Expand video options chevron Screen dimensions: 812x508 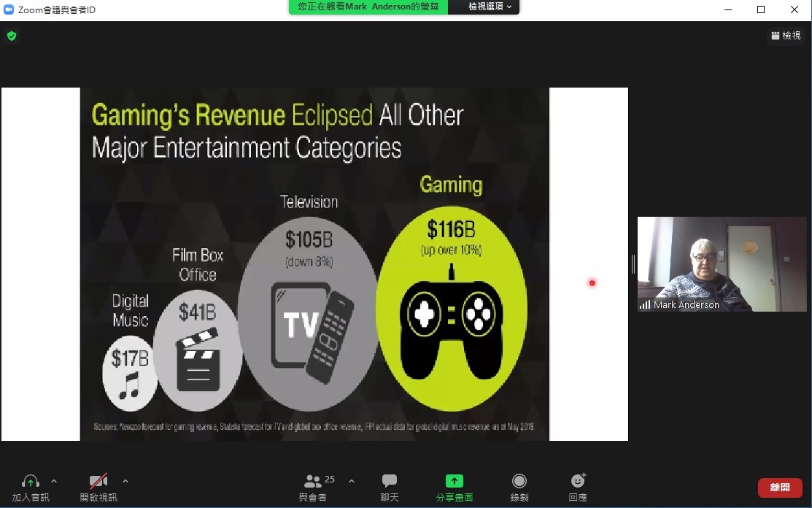125,481
